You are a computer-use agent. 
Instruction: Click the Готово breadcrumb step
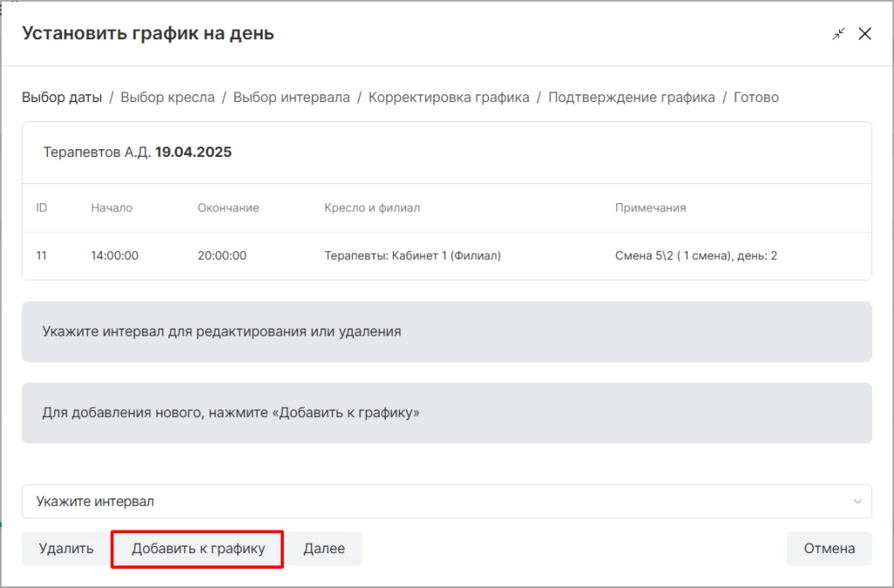(x=756, y=98)
